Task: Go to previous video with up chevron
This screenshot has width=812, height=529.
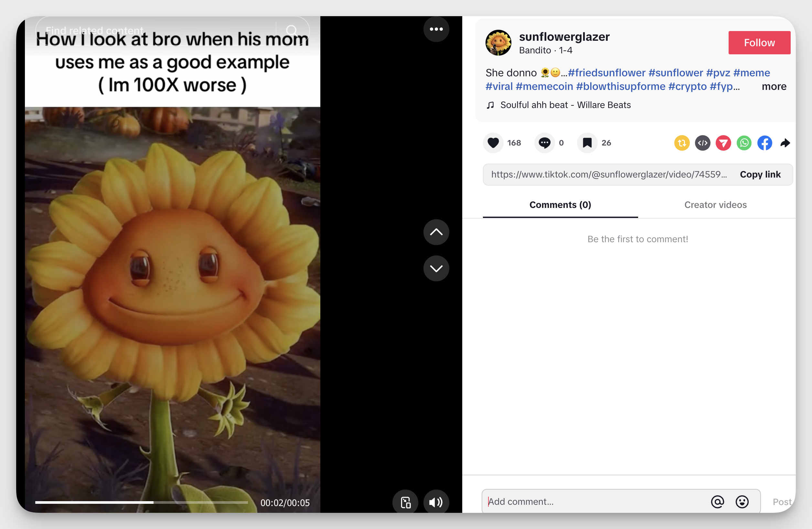Action: pyautogui.click(x=436, y=232)
